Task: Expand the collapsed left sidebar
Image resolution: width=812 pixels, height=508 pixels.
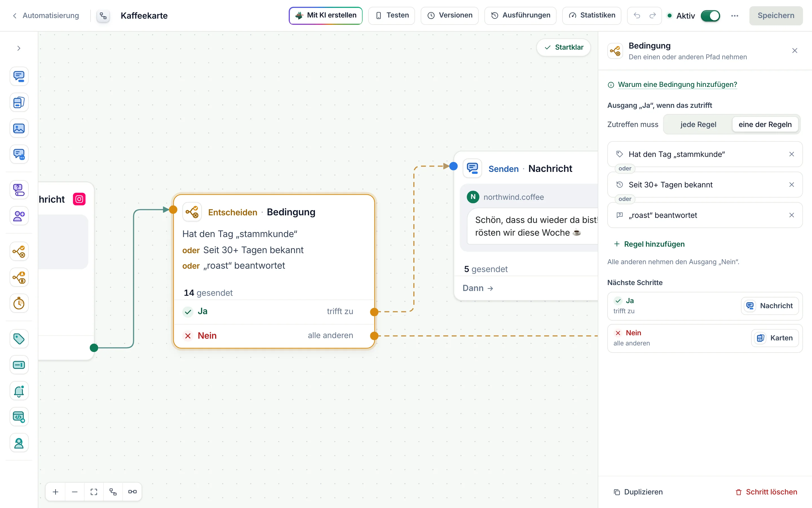Action: [x=19, y=48]
